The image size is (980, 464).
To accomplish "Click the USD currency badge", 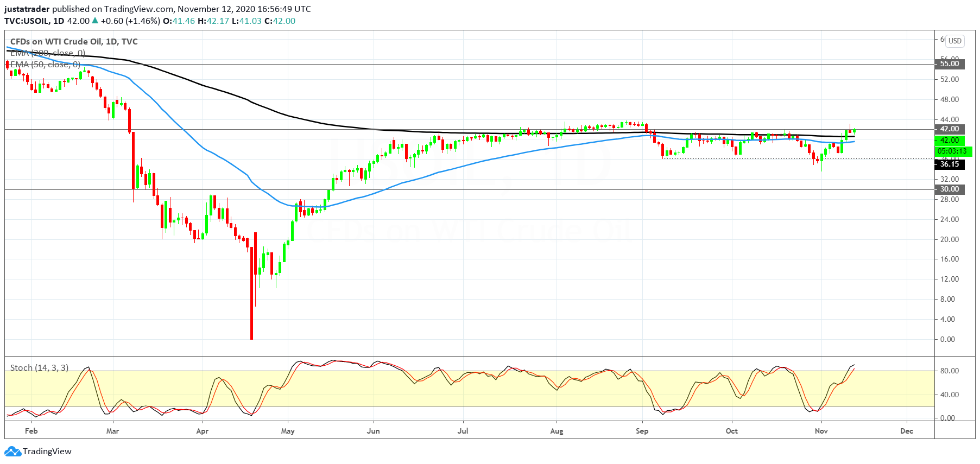I will pos(955,41).
